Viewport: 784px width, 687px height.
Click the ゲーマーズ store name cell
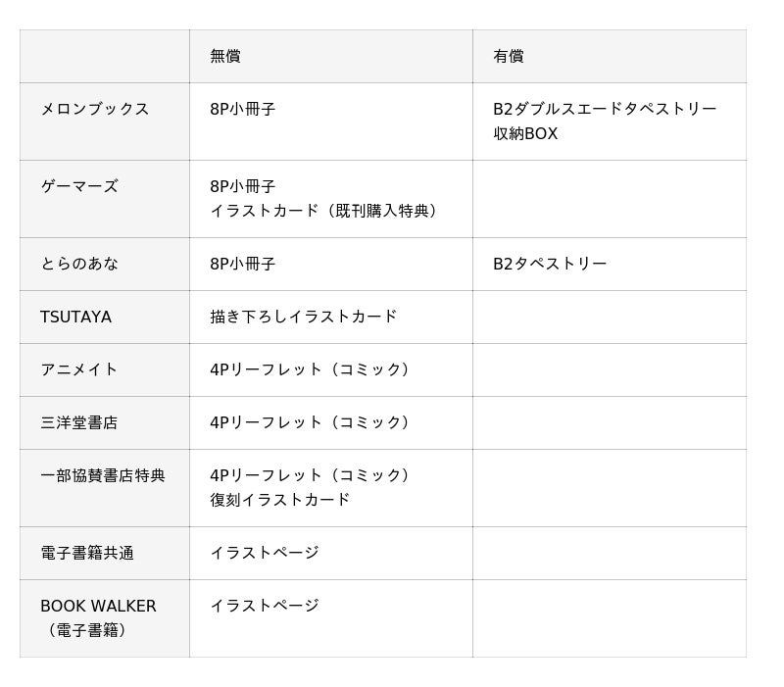point(79,186)
